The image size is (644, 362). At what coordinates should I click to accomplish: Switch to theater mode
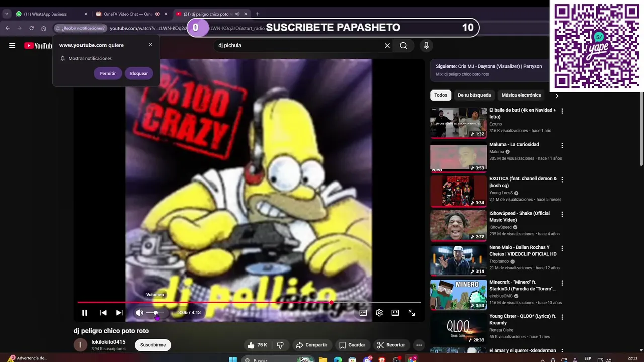395,313
